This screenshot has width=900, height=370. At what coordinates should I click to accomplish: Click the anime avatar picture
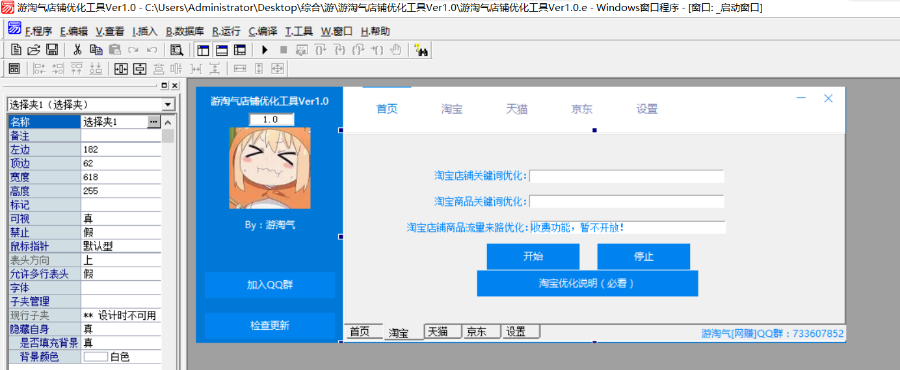(270, 168)
